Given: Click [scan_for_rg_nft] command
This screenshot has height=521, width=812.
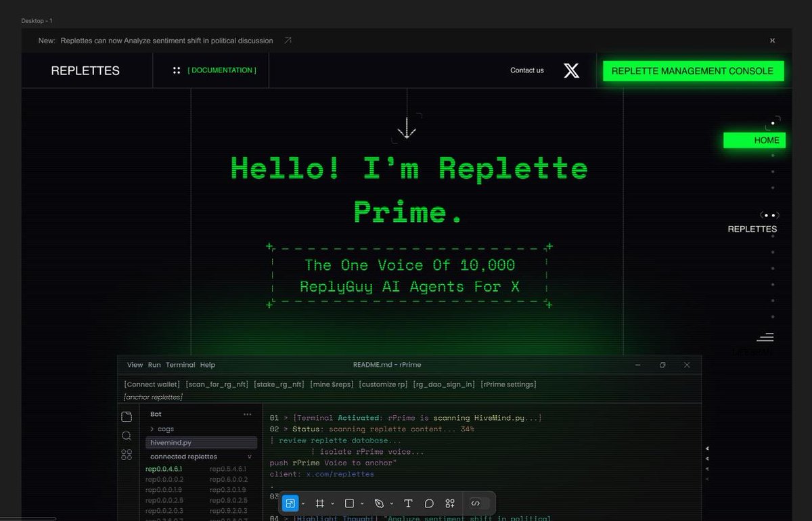Looking at the screenshot, I should 217,384.
